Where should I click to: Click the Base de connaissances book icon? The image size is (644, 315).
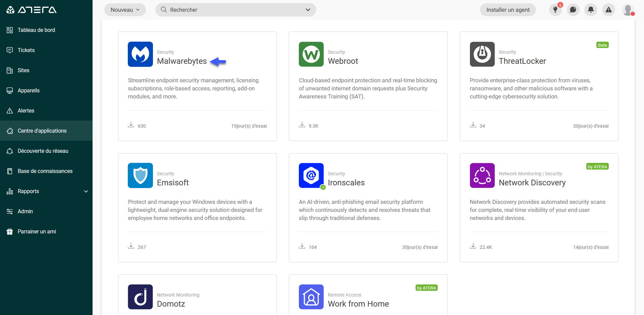point(10,171)
